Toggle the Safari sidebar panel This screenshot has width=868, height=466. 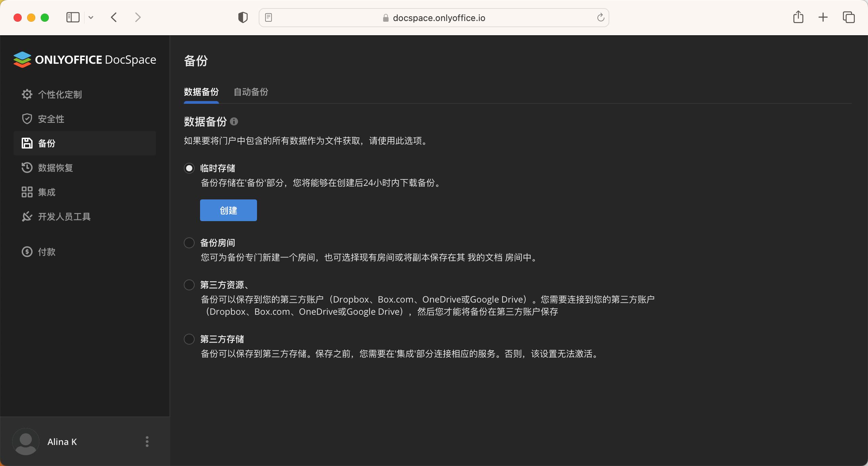pyautogui.click(x=73, y=17)
